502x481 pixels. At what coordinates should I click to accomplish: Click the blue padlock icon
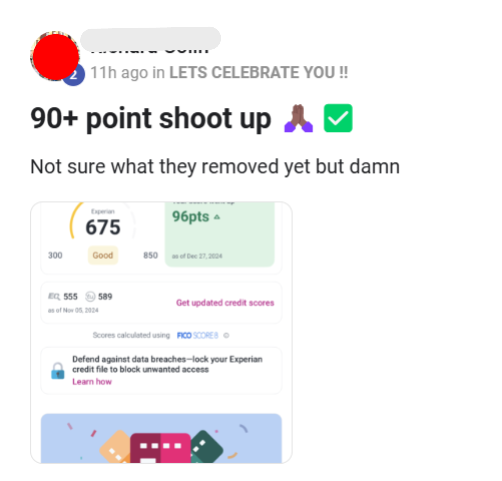58,371
